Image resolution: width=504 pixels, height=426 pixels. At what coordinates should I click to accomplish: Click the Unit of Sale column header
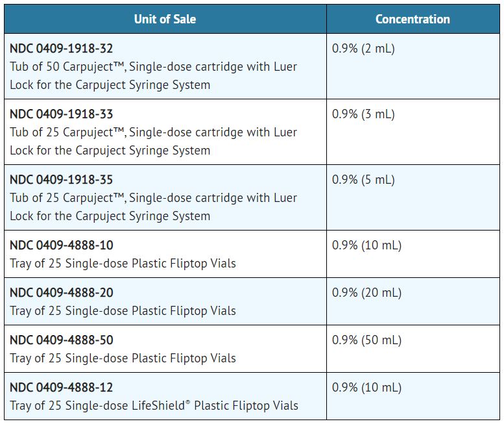[x=165, y=19]
